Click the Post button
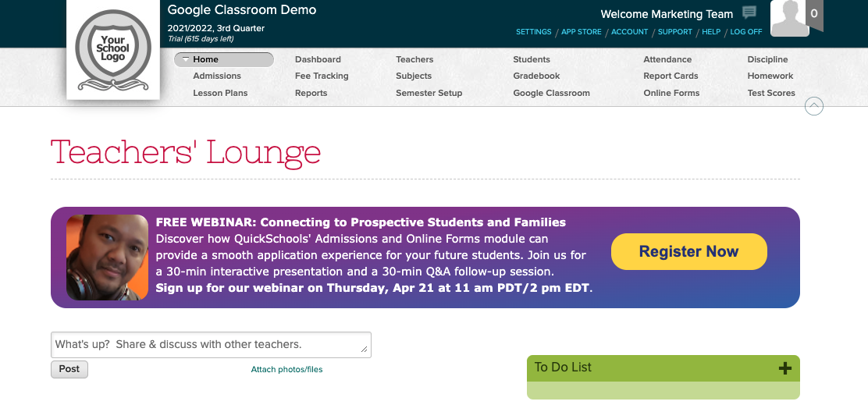This screenshot has height=412, width=868. (x=69, y=369)
